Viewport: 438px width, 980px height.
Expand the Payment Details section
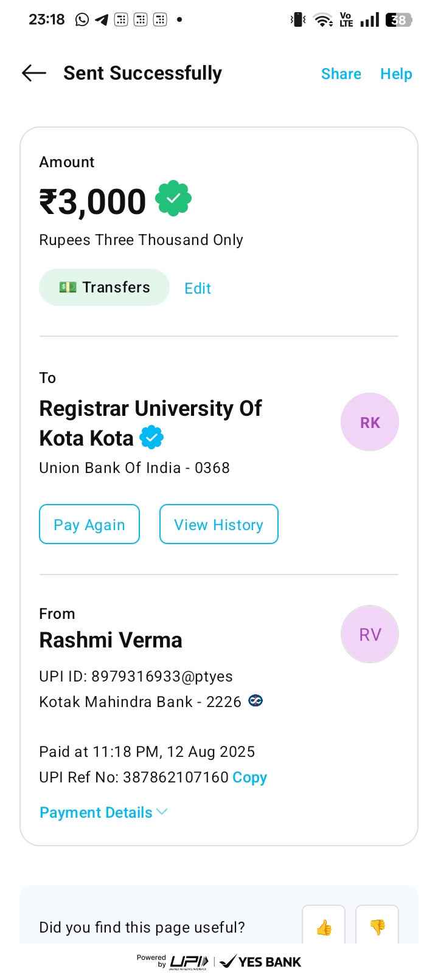[103, 812]
